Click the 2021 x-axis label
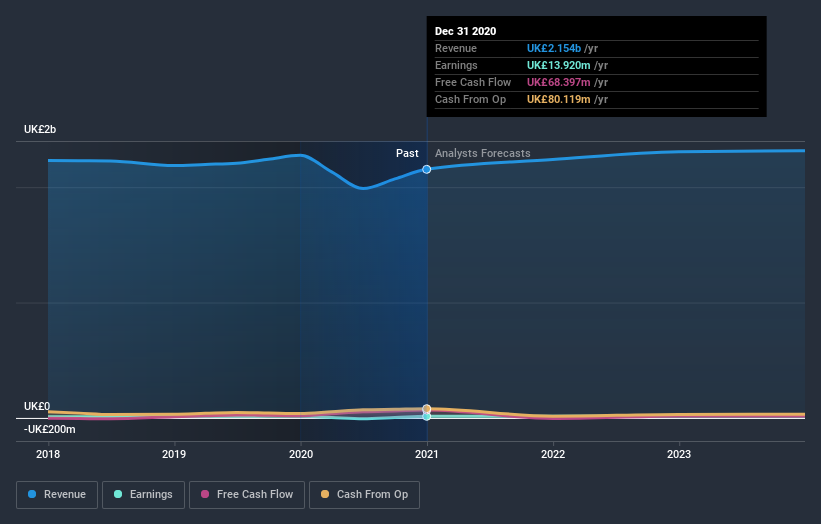The height and width of the screenshot is (524, 821). (x=427, y=454)
